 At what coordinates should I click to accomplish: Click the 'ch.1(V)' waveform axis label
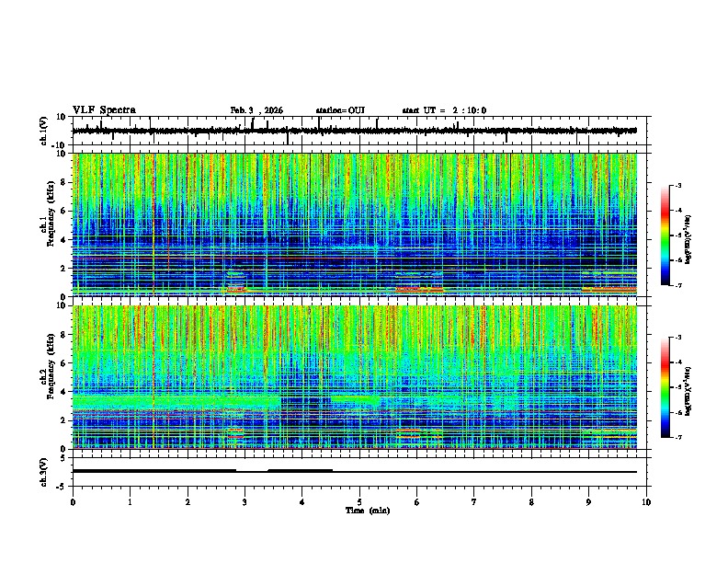click(44, 131)
